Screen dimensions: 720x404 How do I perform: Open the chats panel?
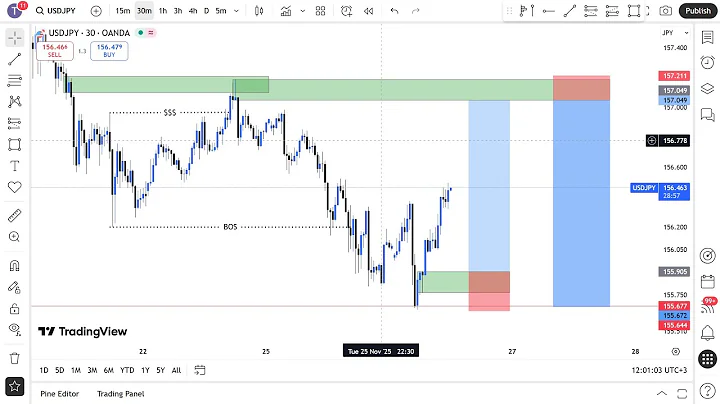pos(708,114)
